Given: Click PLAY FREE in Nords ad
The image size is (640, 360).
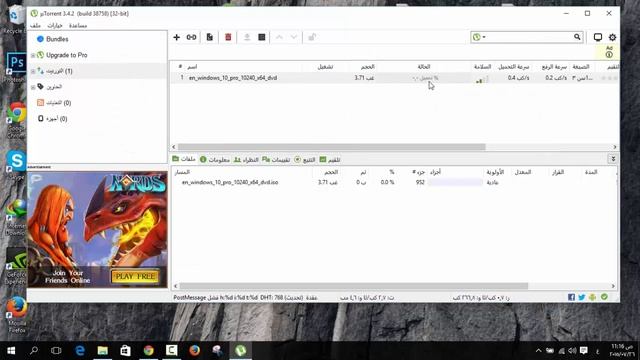Looking at the screenshot, I should (135, 276).
